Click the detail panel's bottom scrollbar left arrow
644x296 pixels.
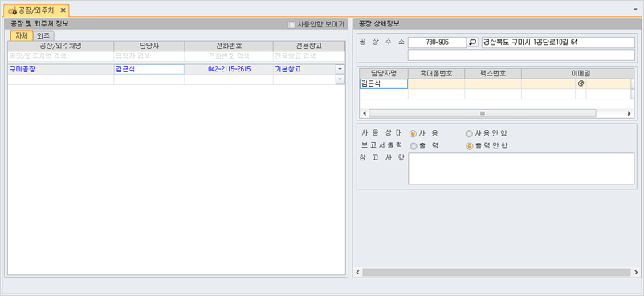click(357, 272)
